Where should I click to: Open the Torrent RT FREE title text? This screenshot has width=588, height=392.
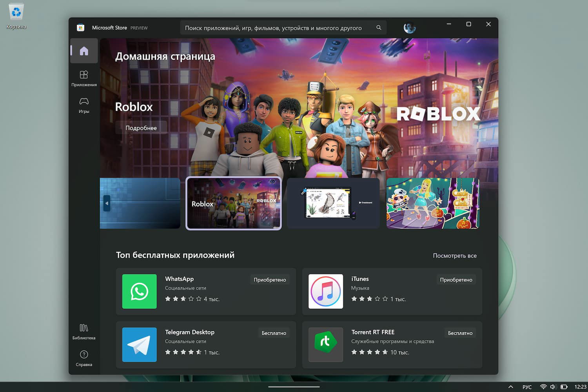(x=373, y=332)
